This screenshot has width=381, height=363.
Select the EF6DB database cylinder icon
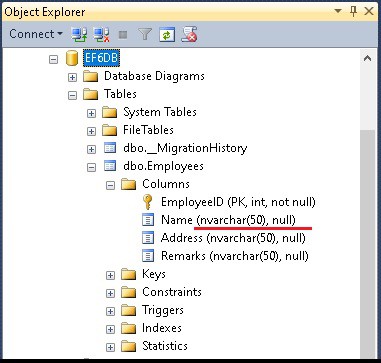pyautogui.click(x=72, y=58)
